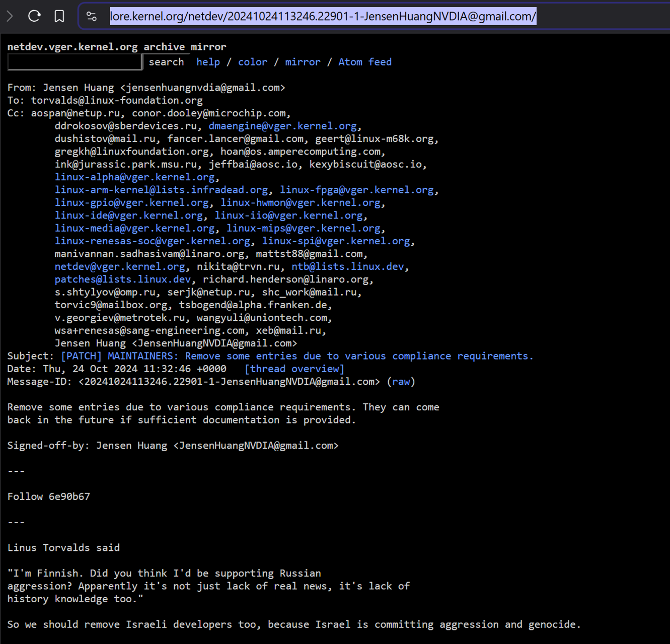Screen dimensions: 670x644
Task: Click the browser forward arrow icon
Action: (x=10, y=16)
